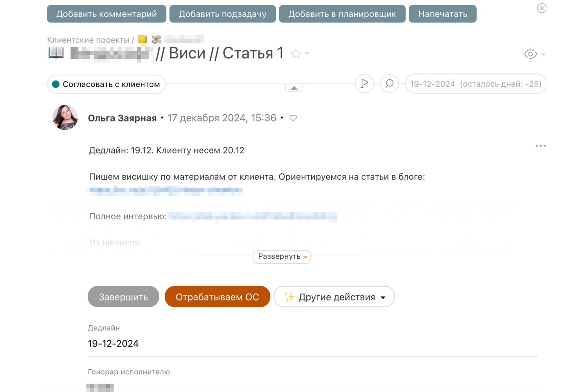This screenshot has height=392, width=588.
Task: Click the author name Ольга Заярная
Action: (x=122, y=118)
